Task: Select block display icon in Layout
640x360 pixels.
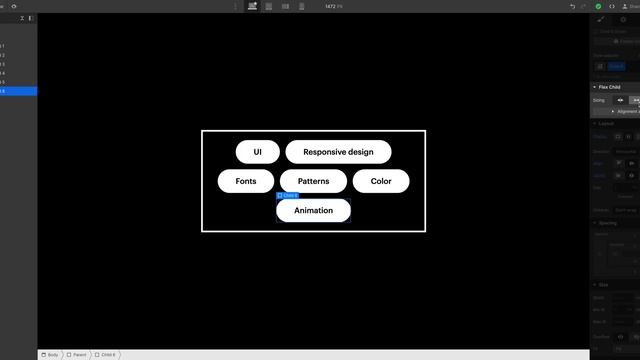Action: tap(618, 137)
